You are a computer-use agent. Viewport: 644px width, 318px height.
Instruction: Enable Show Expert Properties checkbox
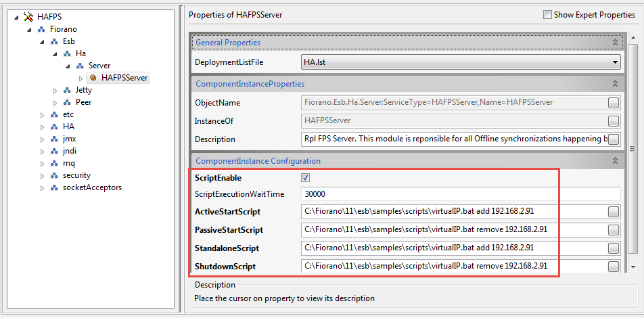tap(547, 15)
